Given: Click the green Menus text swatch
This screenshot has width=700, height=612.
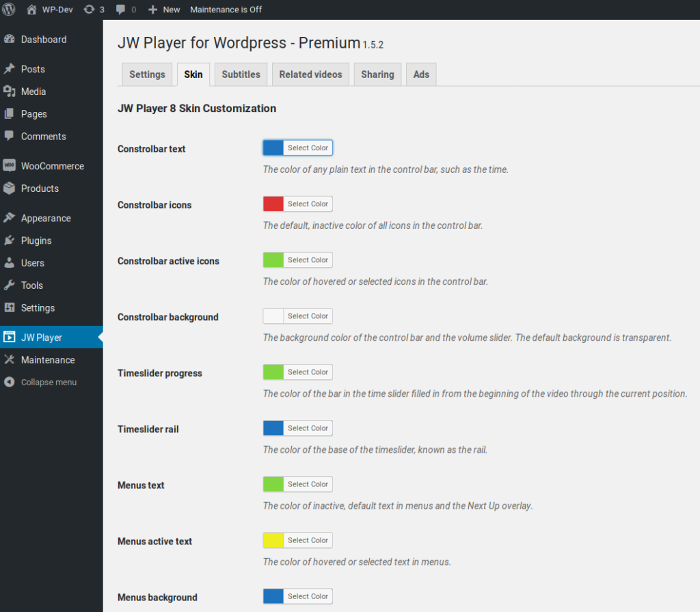Looking at the screenshot, I should point(273,484).
